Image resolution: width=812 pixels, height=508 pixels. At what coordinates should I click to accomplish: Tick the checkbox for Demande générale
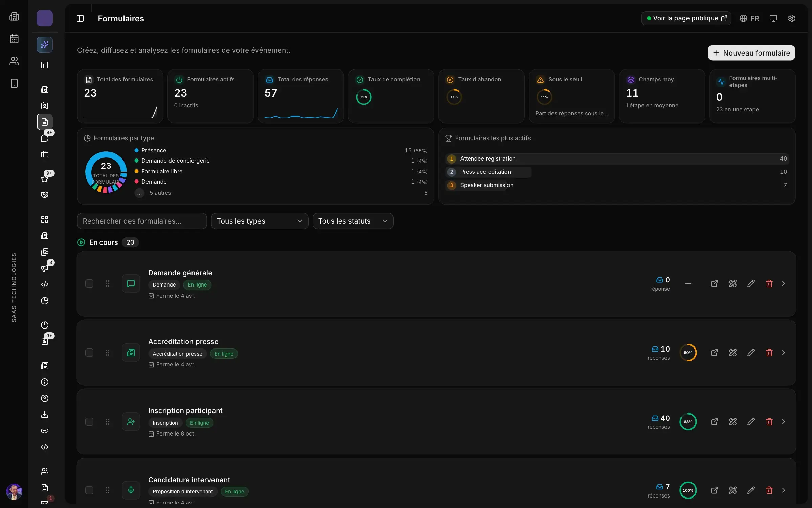(89, 283)
